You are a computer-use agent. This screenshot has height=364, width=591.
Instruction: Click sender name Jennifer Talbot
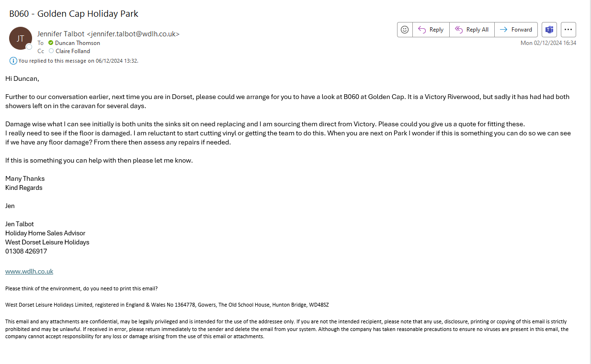(x=61, y=34)
